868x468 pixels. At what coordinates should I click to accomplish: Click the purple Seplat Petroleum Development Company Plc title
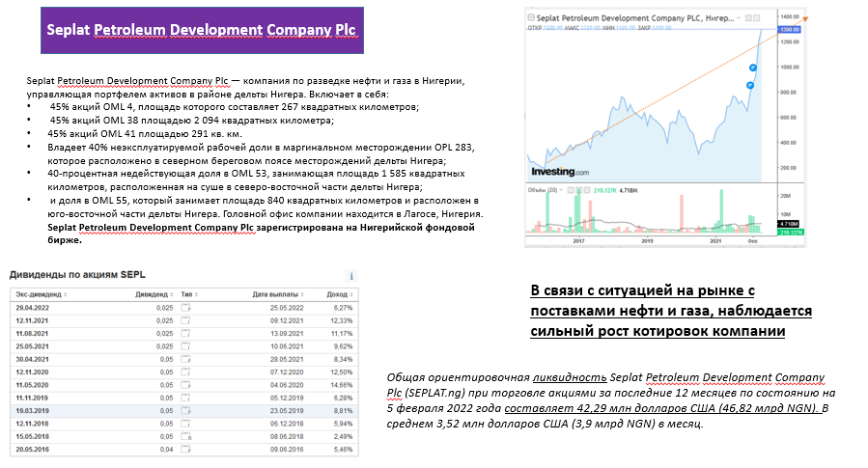pos(202,30)
